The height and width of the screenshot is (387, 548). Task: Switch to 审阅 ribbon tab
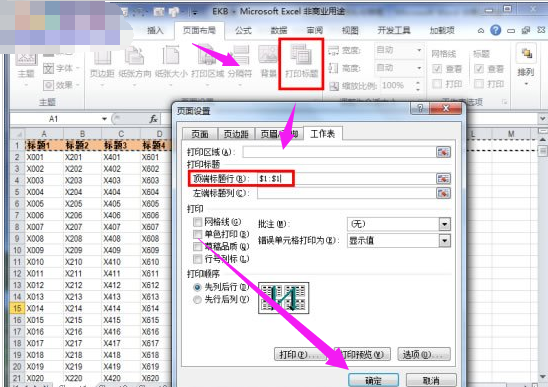[x=315, y=31]
